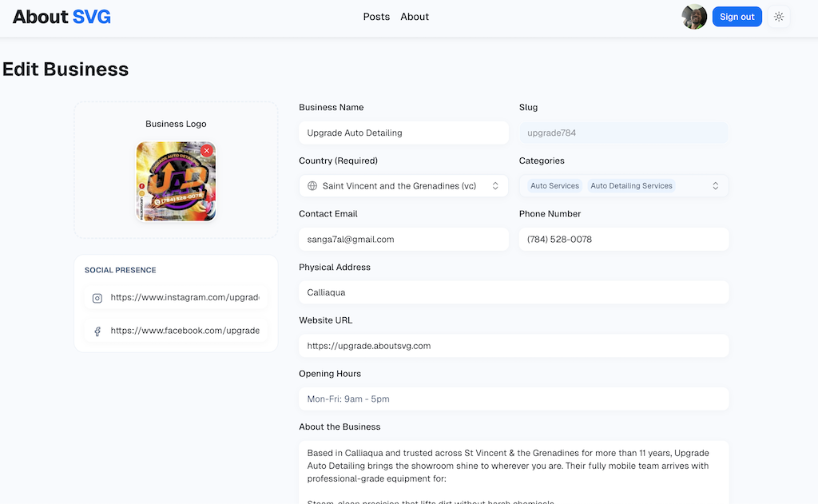818x504 pixels.
Task: Expand the Country selector chevron
Action: tap(495, 186)
